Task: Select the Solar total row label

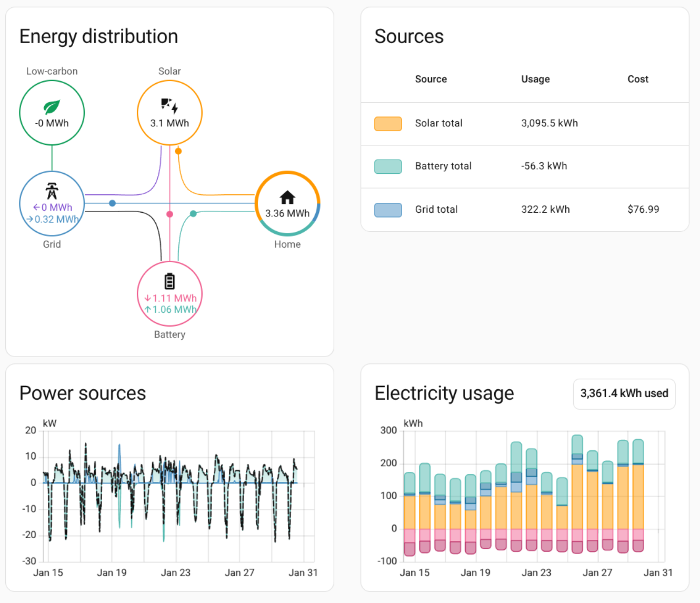Action: pos(438,123)
